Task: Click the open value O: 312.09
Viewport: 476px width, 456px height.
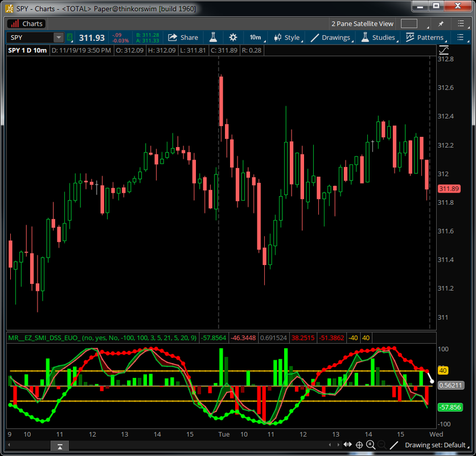Action: [x=130, y=50]
